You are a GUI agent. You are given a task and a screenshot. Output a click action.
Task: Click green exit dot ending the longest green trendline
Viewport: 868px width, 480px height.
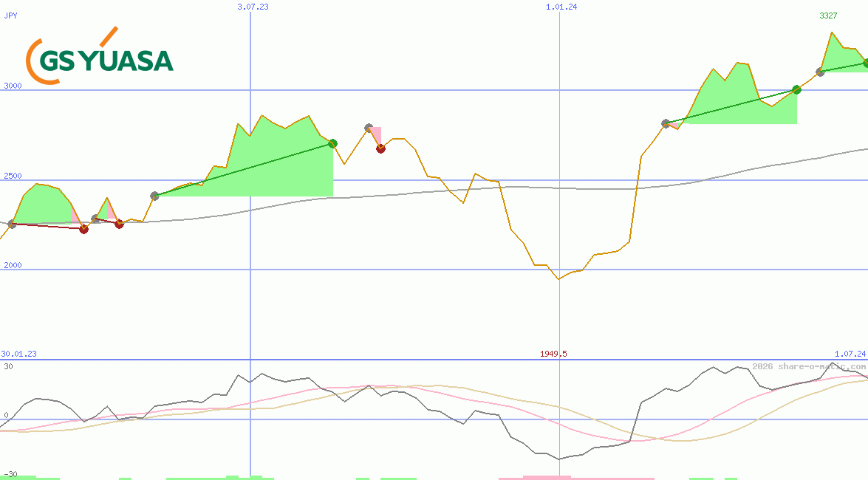tap(332, 143)
